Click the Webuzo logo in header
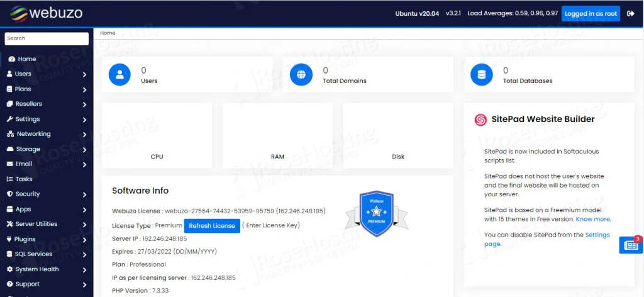 [x=42, y=13]
